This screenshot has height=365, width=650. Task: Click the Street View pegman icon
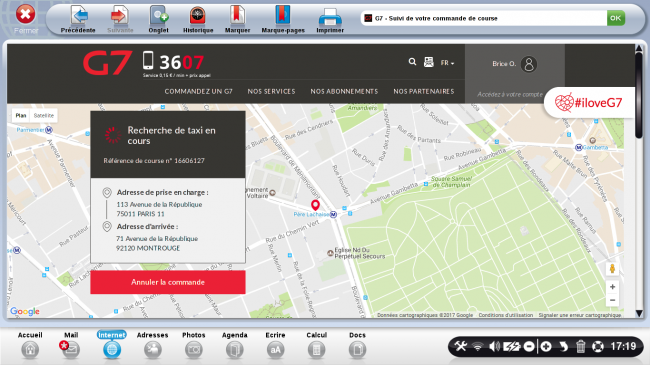[612, 268]
